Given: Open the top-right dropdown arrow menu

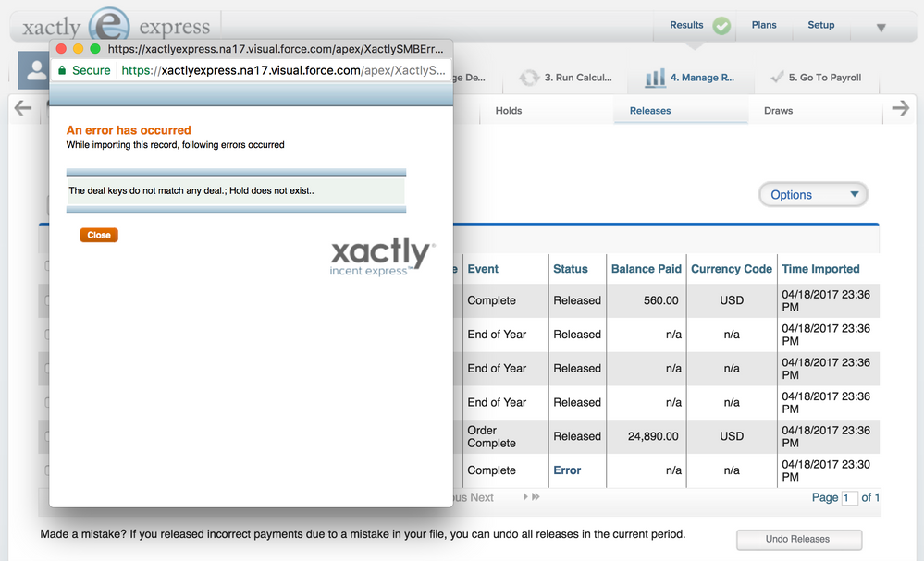Looking at the screenshot, I should [x=881, y=28].
